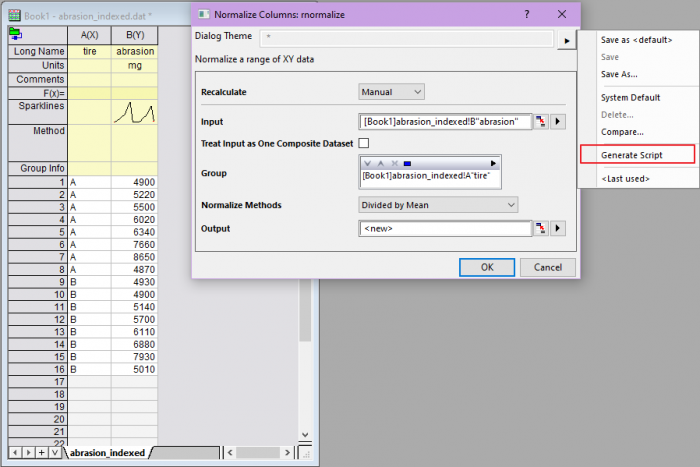Expand the Normalize Methods dropdown
The image size is (700, 467).
pyautogui.click(x=438, y=205)
